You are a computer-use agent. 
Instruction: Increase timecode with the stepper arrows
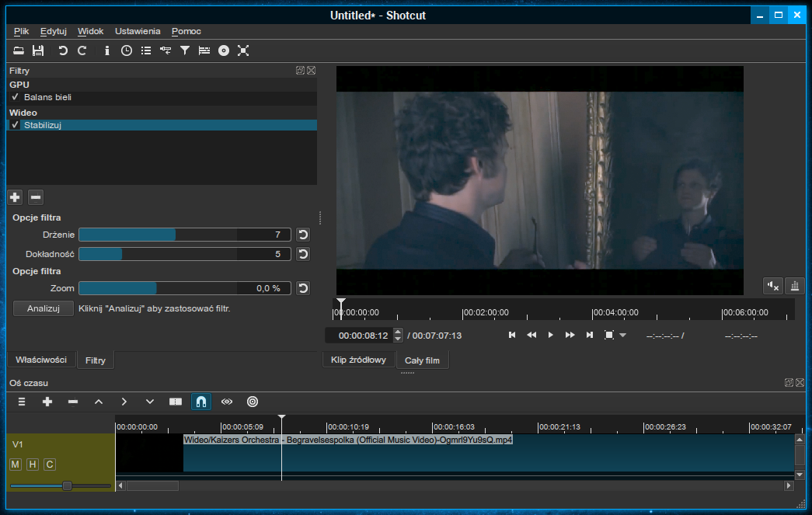tap(398, 332)
